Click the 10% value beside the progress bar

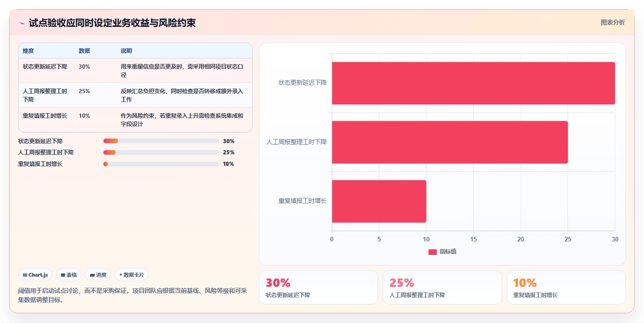(228, 164)
